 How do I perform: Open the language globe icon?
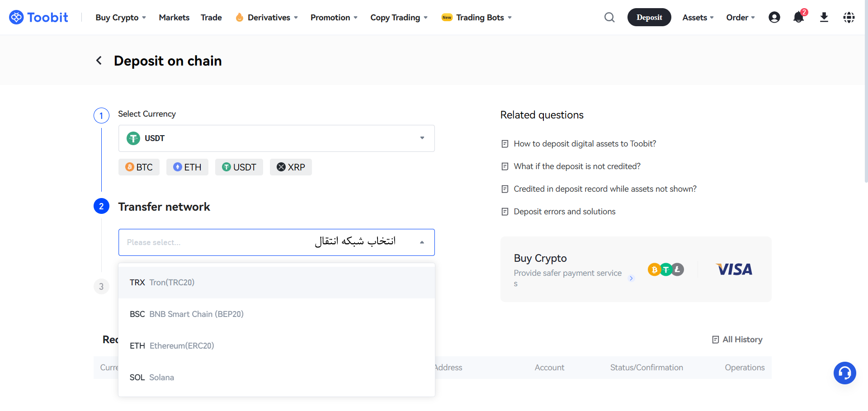[849, 17]
